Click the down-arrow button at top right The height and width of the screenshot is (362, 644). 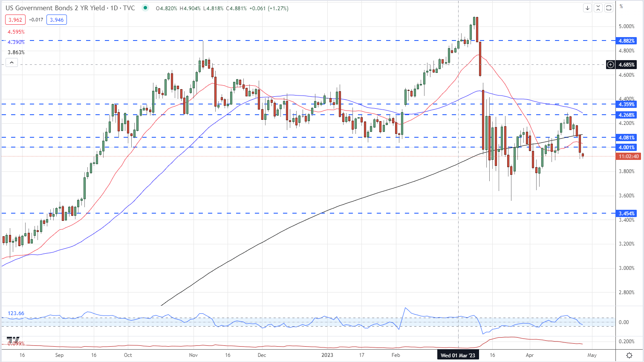tap(587, 8)
